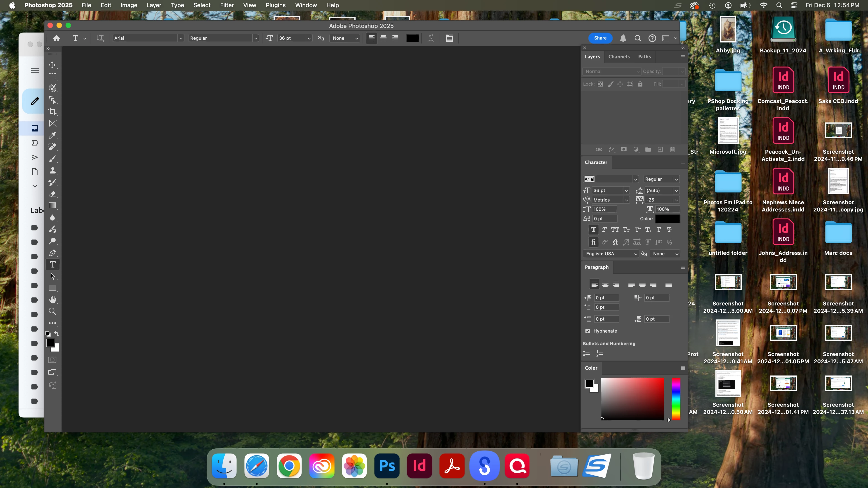Select the Move tool
This screenshot has height=488, width=868.
(52, 65)
